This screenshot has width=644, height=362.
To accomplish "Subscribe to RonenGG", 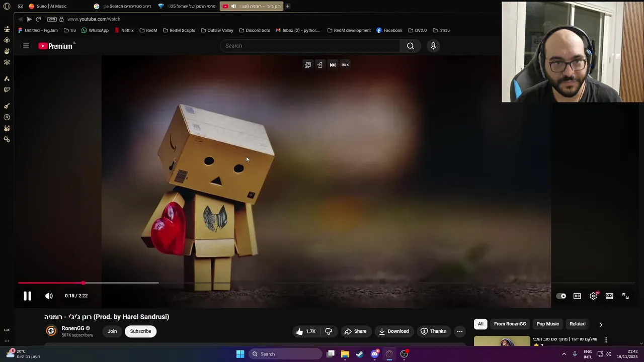I will (141, 331).
